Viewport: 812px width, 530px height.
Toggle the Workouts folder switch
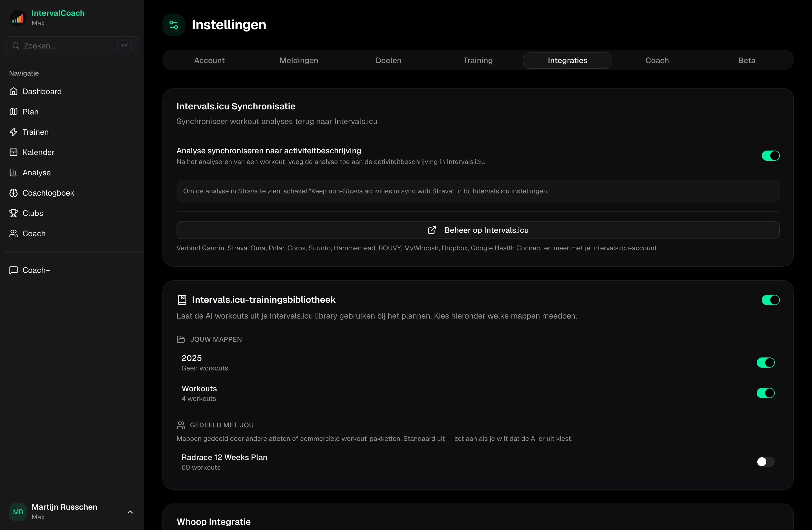765,393
